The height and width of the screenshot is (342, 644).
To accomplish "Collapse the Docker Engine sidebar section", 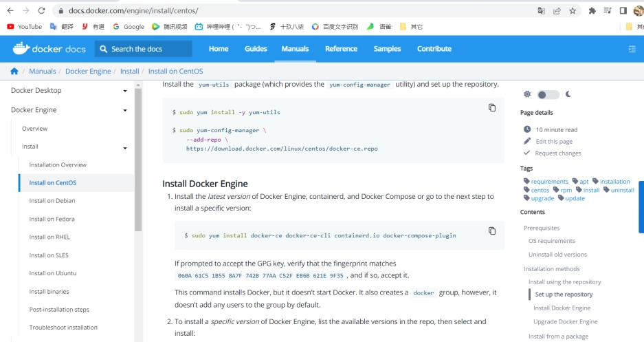I will coord(124,110).
